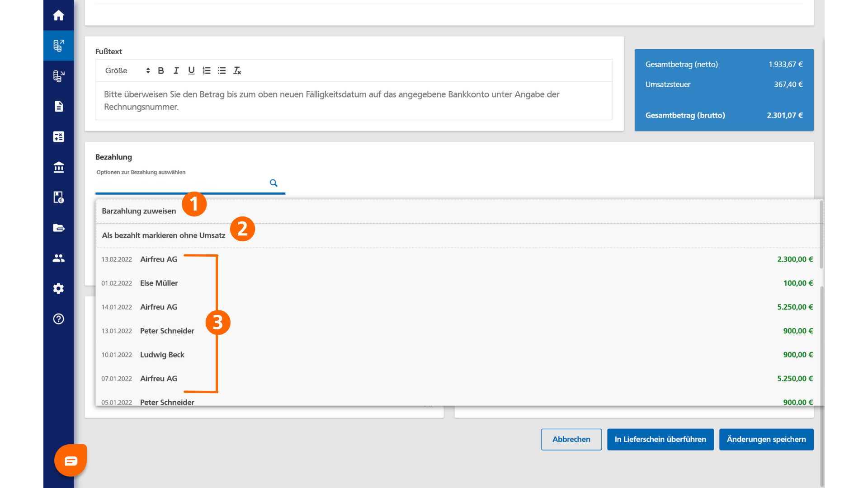Open the help question mark icon
868x488 pixels.
coord(58,319)
